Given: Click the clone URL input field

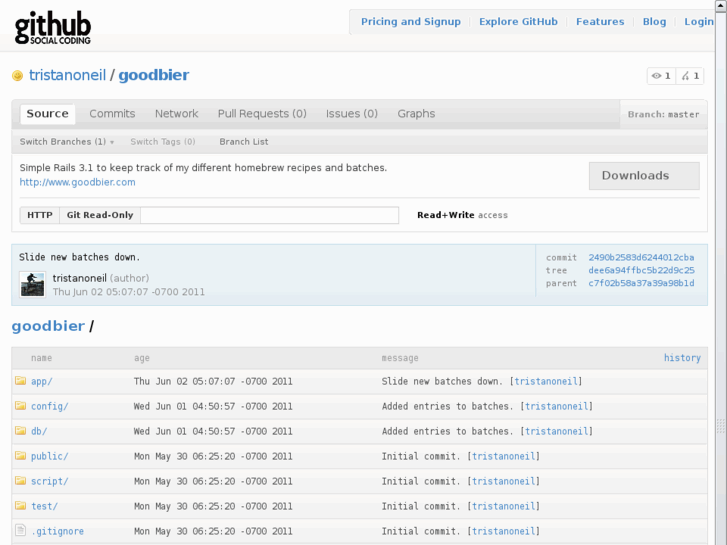Looking at the screenshot, I should tap(269, 215).
